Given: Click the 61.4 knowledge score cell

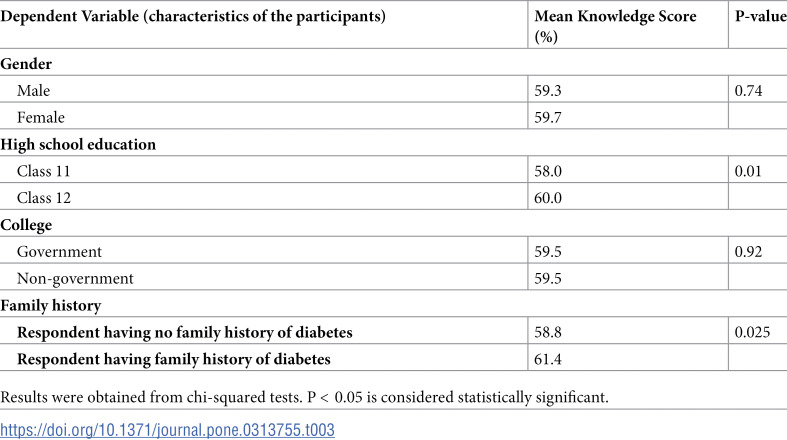Looking at the screenshot, I should click(548, 359).
